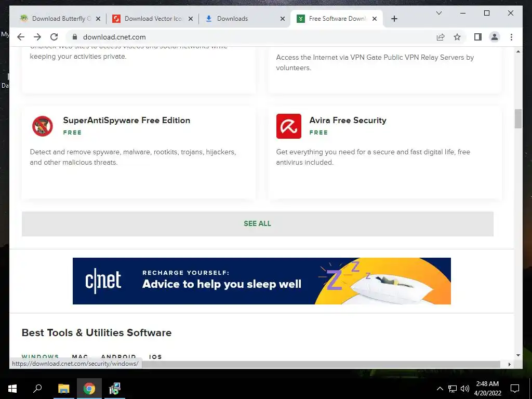Open the Avira red logo icon
This screenshot has width=532, height=399.
click(289, 126)
